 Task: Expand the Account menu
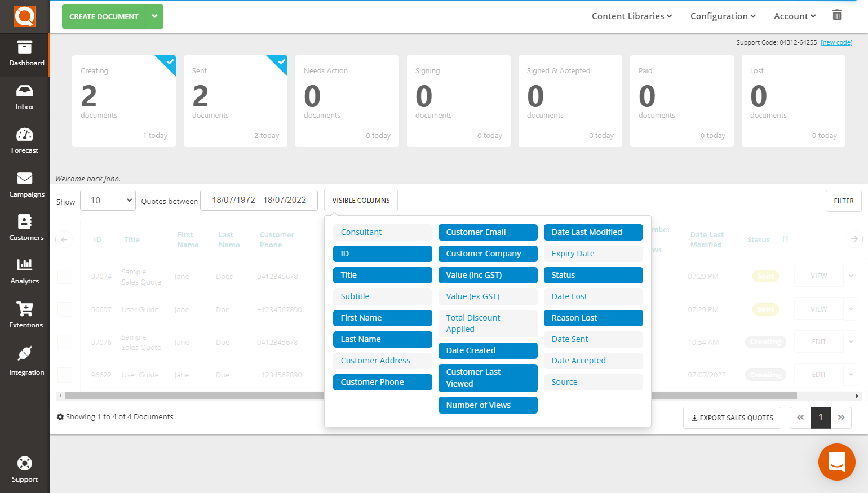(795, 16)
